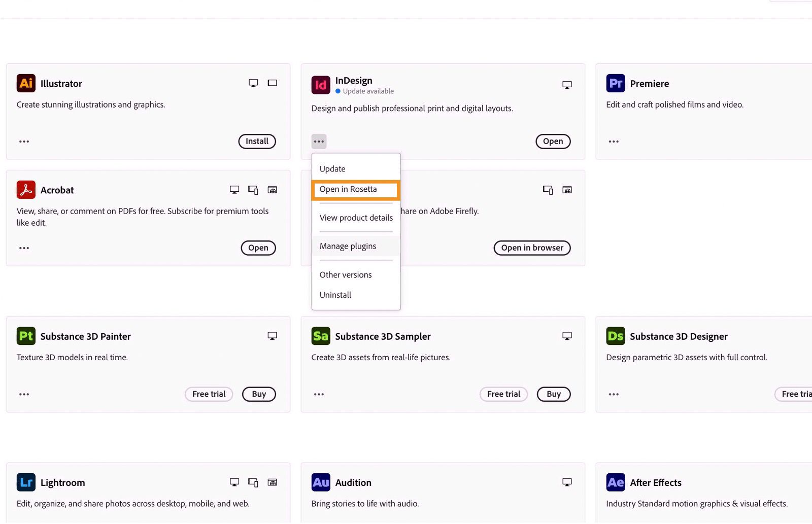
Task: Click Acrobat's mobile devices platform icon
Action: tap(253, 190)
